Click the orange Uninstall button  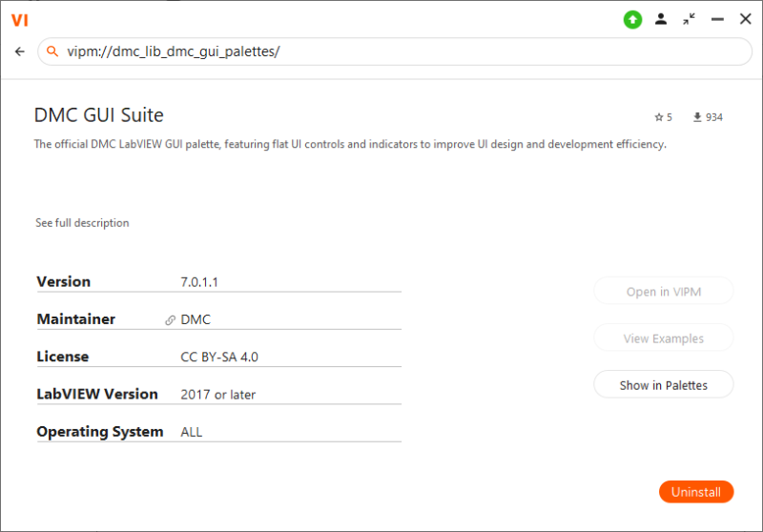click(696, 492)
